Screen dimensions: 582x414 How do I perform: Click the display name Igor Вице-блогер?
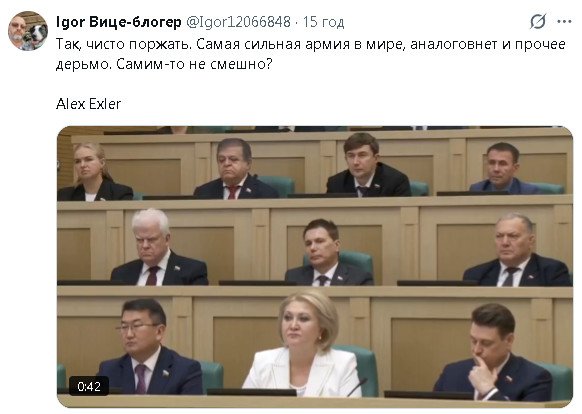pos(118,22)
